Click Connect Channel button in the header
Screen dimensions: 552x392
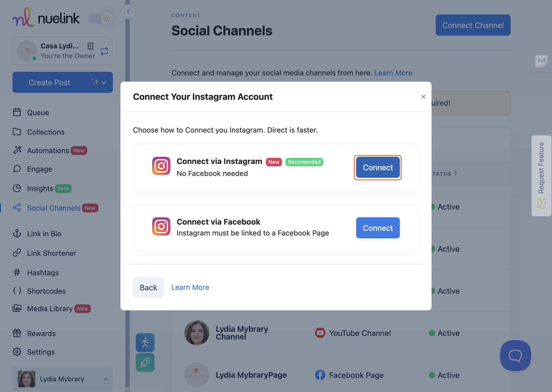(473, 25)
